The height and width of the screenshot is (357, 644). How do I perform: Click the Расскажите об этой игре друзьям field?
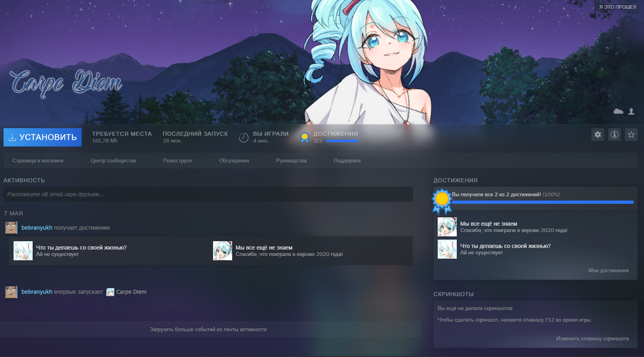point(209,194)
